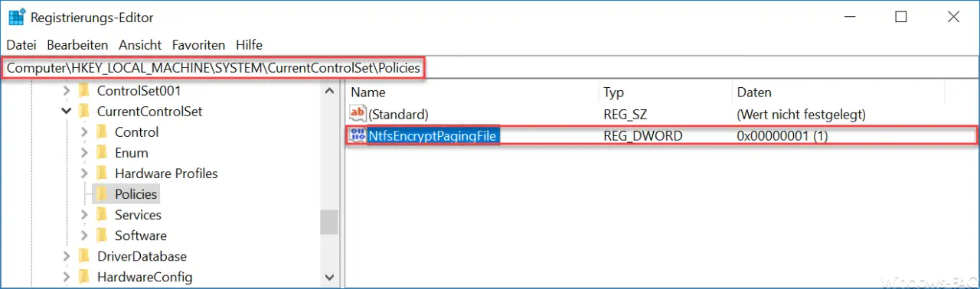Click the Registry Editor app icon in title bar
The height and width of the screenshot is (289, 980).
pyautogui.click(x=17, y=17)
